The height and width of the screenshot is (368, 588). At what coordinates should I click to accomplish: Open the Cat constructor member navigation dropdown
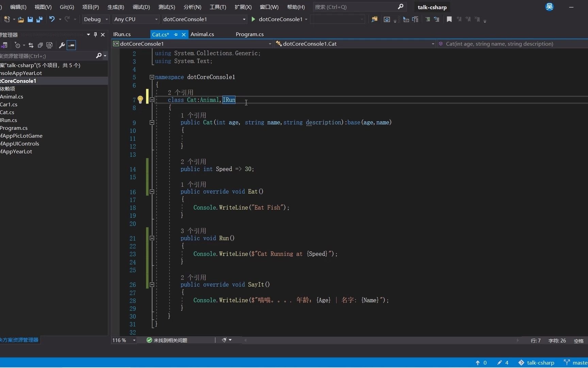512,44
